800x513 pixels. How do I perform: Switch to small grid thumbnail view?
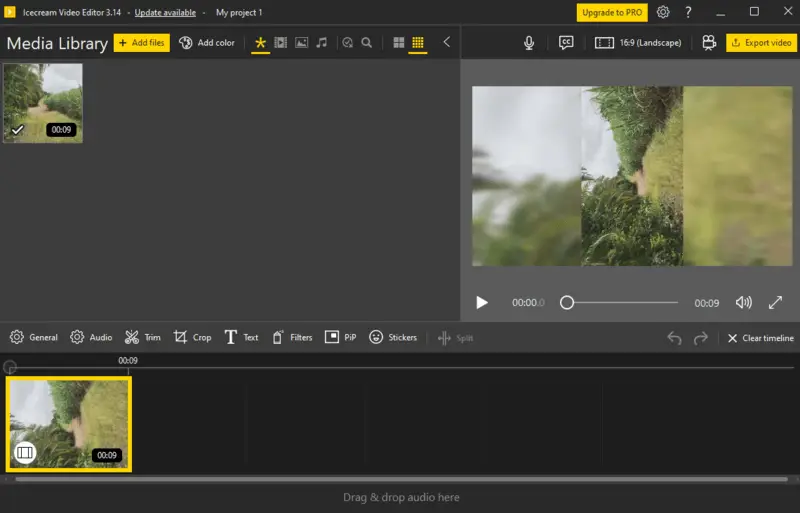[418, 43]
